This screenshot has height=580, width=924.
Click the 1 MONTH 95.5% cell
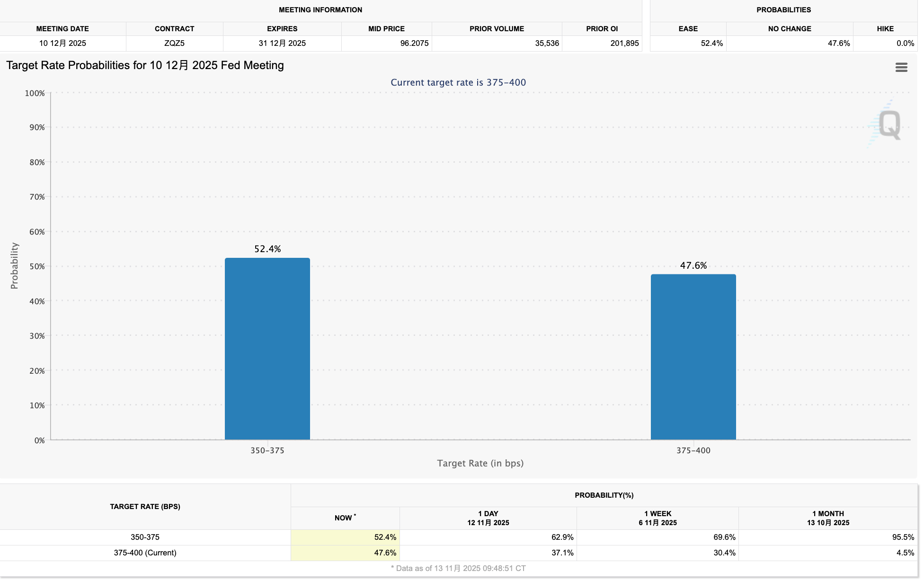coord(903,537)
